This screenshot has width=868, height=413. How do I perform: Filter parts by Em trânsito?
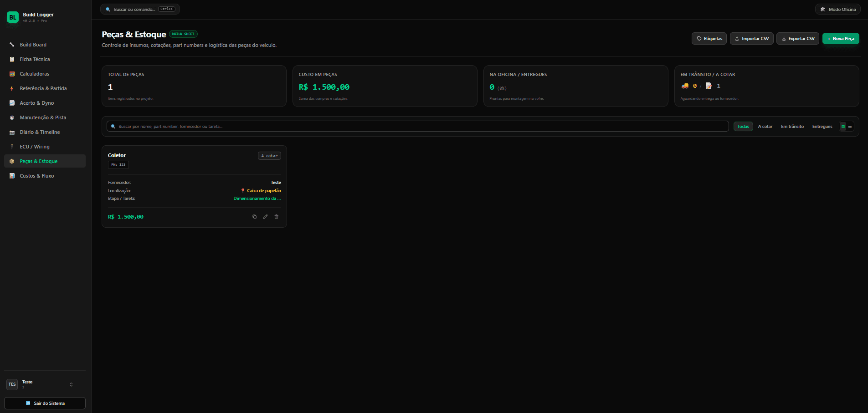(792, 127)
